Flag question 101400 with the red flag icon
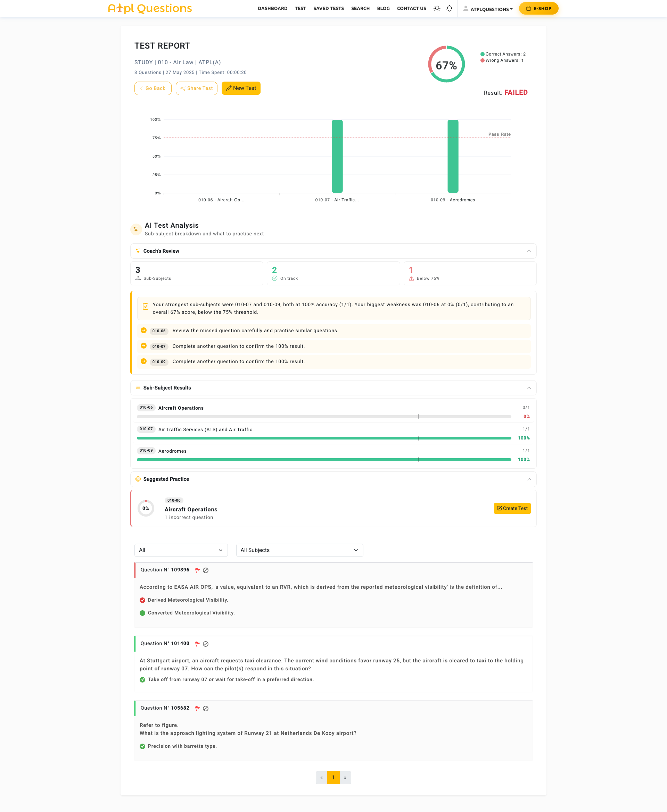The image size is (667, 812). click(x=197, y=644)
